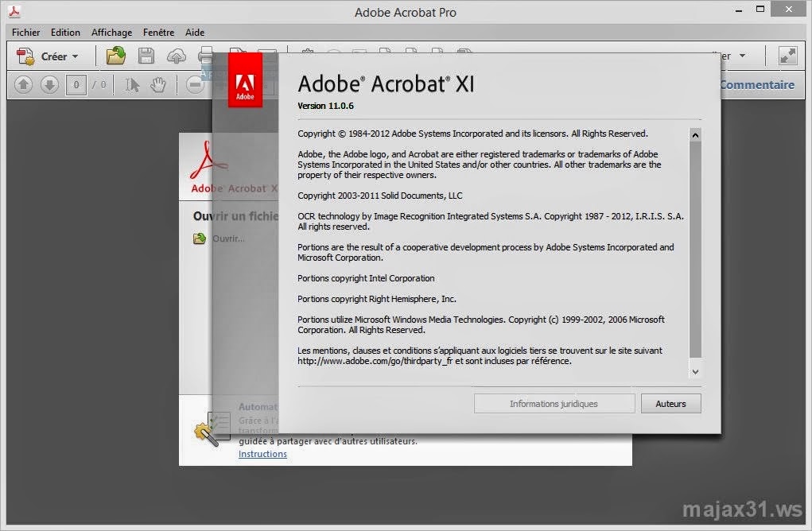Go to previous page with up arrow
Viewport: 812px width, 531px height.
click(23, 84)
